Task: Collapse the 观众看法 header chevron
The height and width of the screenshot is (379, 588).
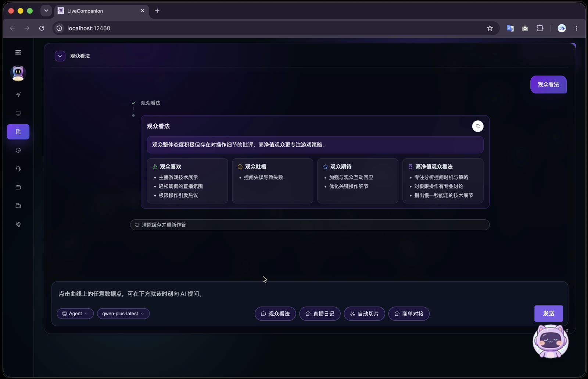Action: [x=60, y=56]
